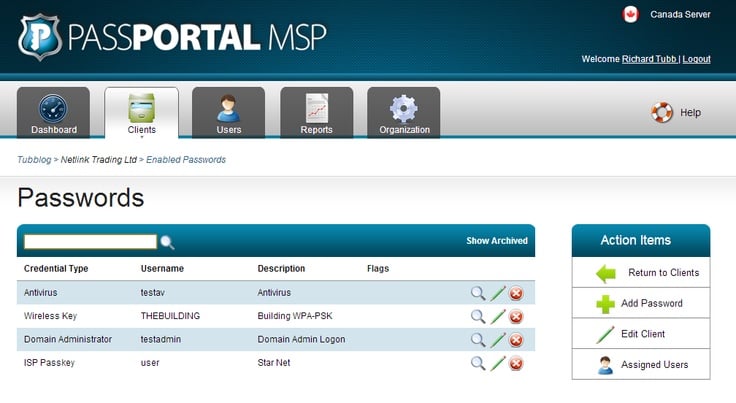The image size is (736, 403).
Task: Switch to the Users tab
Action: pos(229,113)
